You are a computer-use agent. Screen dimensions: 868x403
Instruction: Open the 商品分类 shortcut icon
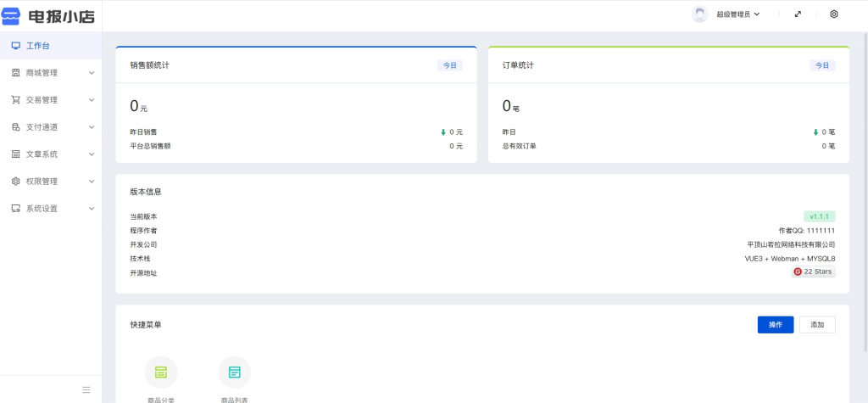pyautogui.click(x=161, y=372)
